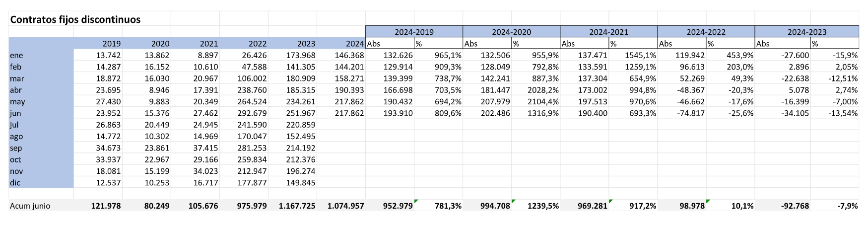Screen dimensions: 868x231
Task: Click the 2024-2021 comparison header
Action: point(608,32)
